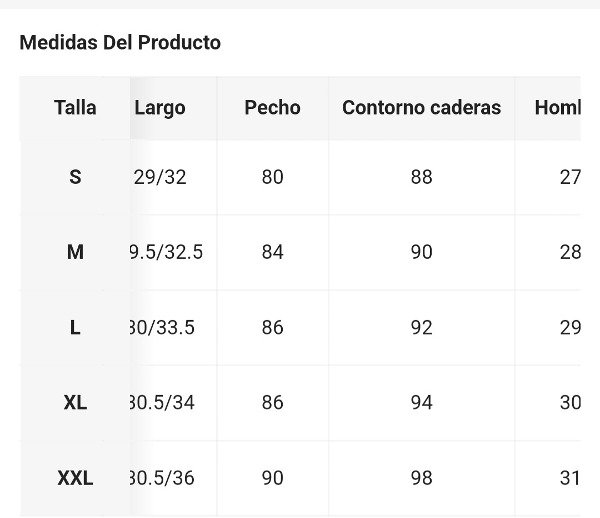Click the Medidas Del Producto heading
The image size is (600, 518).
120,42
